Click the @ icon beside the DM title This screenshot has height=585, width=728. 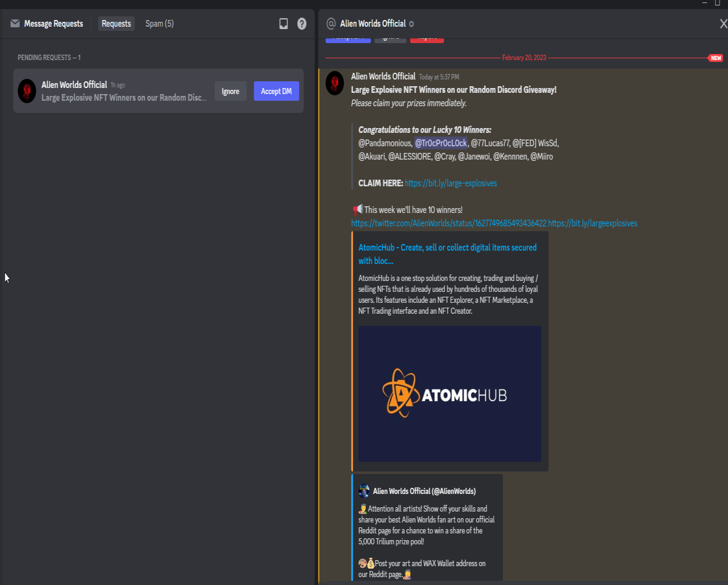331,24
